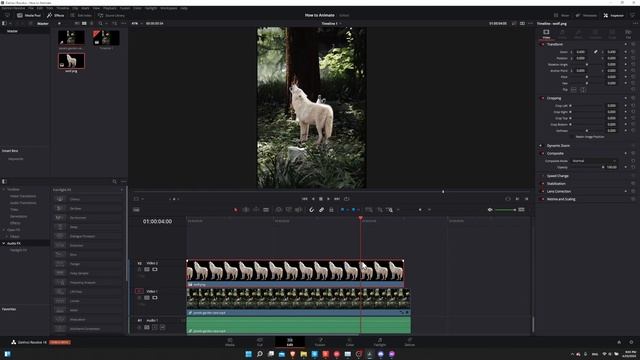The image size is (640, 360).
Task: Toggle Retain Image Position checkbox
Action: tap(572, 137)
